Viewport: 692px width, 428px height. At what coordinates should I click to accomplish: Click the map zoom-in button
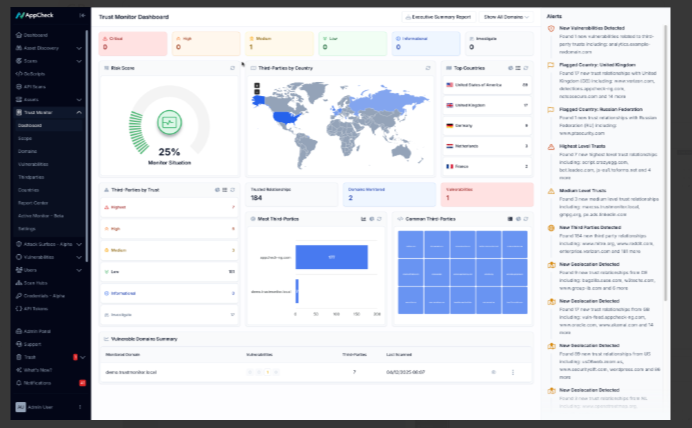(256, 82)
